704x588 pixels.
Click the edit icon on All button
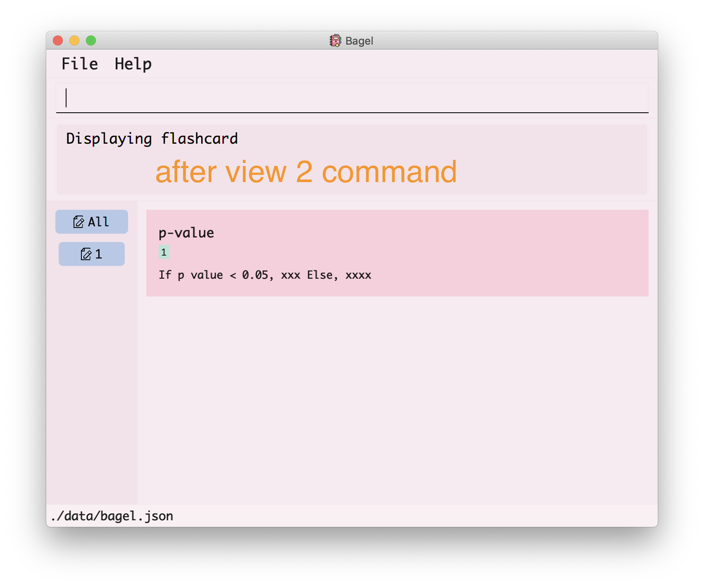point(78,222)
